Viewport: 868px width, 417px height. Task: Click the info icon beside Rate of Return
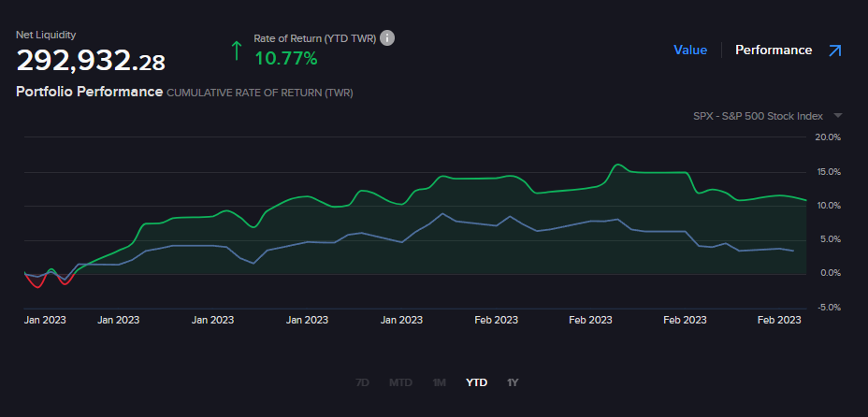(387, 38)
